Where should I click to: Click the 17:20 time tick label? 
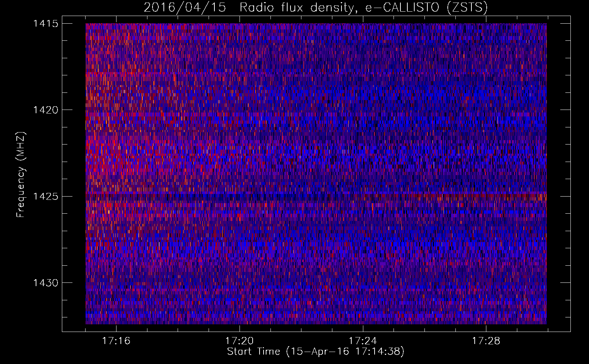[x=240, y=341]
